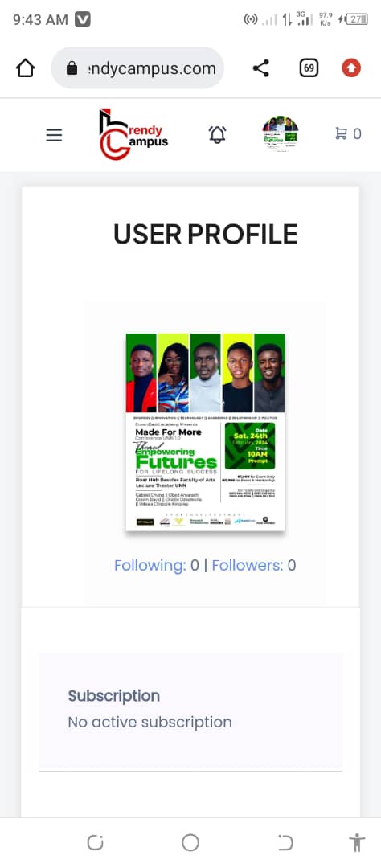Tap the address bar URL field
Viewport: 381px width, 868px height.
137,68
